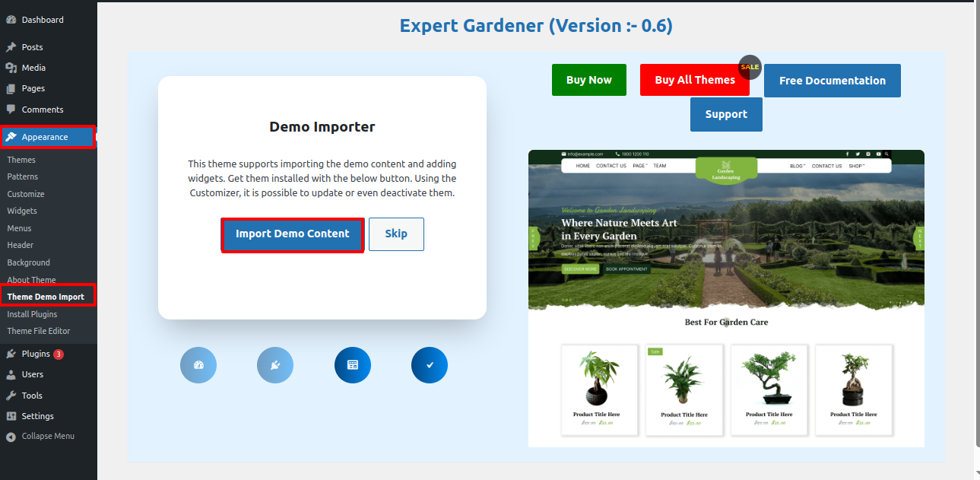This screenshot has width=980, height=480.
Task: Open Dashboard via its gauge icon
Action: click(x=11, y=20)
